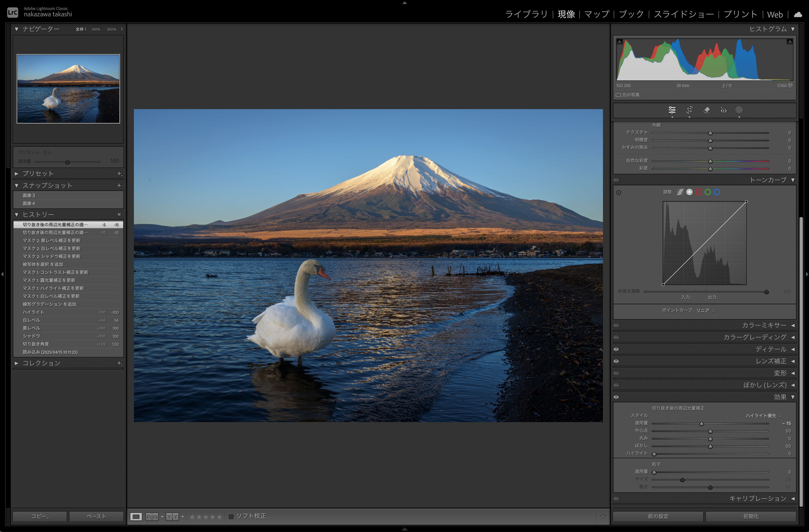Add new snapshot with plus icon
The width and height of the screenshot is (809, 532).
[119, 186]
